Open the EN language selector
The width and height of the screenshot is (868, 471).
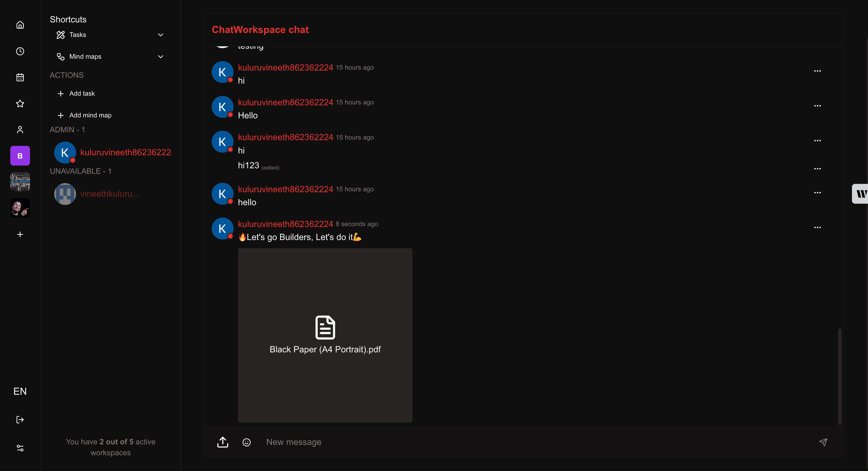pos(20,391)
